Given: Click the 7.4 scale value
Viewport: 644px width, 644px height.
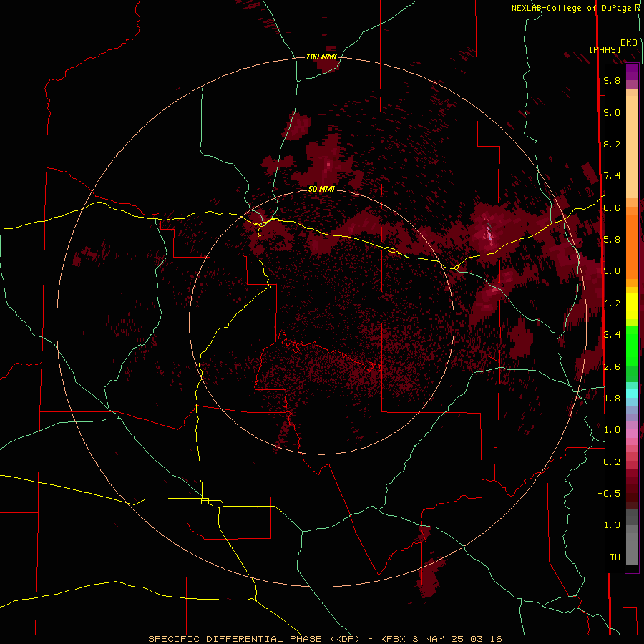Looking at the screenshot, I should click(x=612, y=176).
